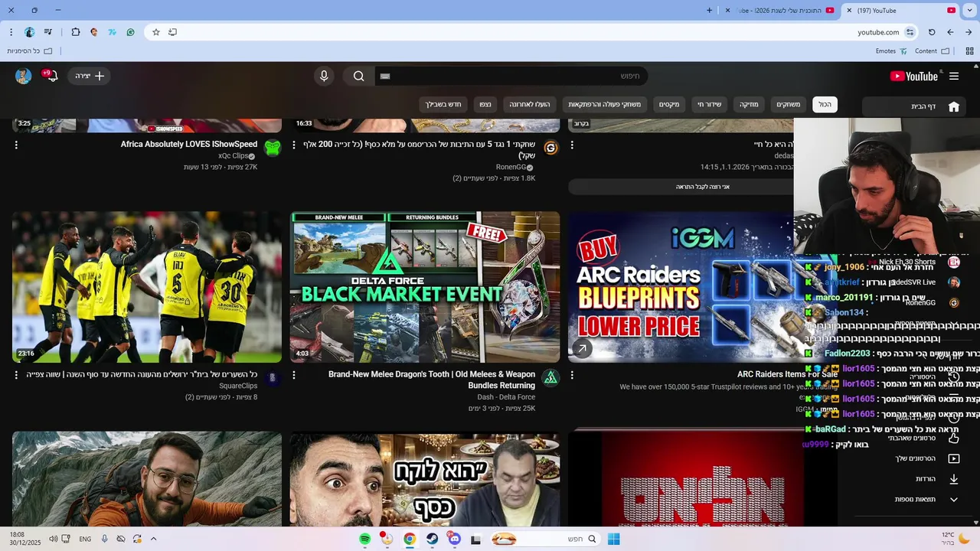Screen dimensions: 980x551
Task: Click the YouTube search magnifier button
Action: [358, 76]
